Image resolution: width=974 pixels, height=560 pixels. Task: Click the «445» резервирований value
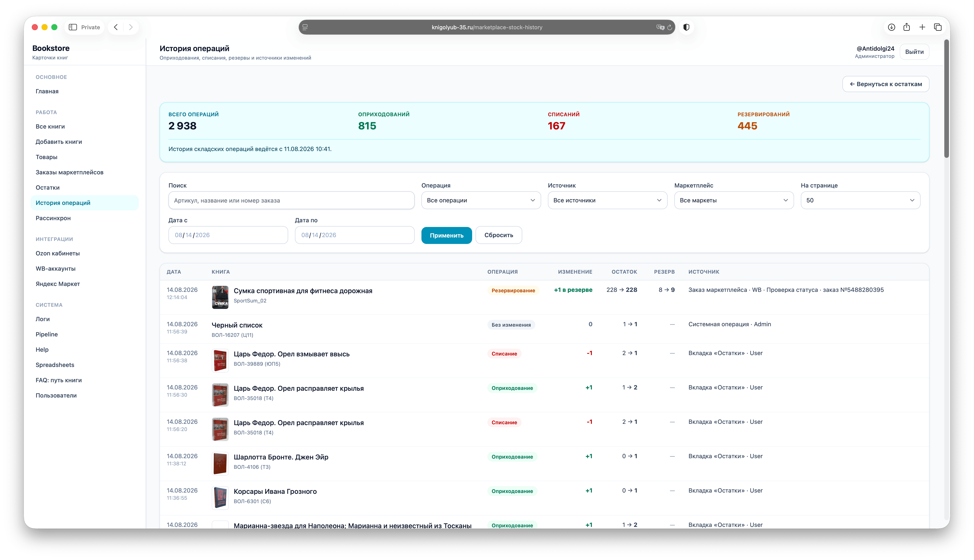(747, 126)
